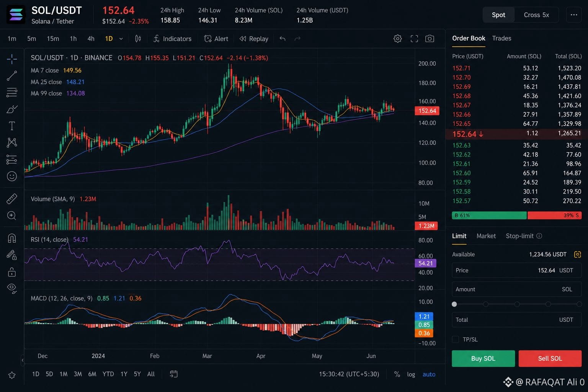Click the Amount SOL input field

point(517,289)
